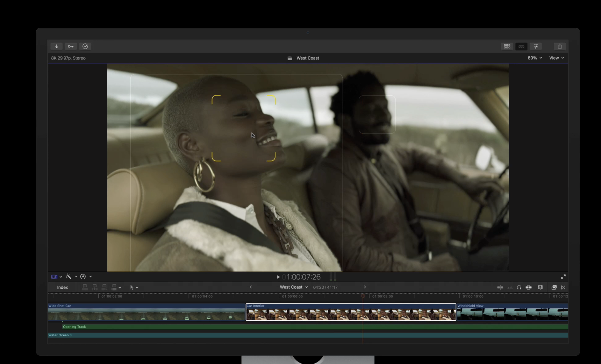Viewport: 601px width, 364px height.
Task: Open the timeline Index
Action: (x=62, y=287)
